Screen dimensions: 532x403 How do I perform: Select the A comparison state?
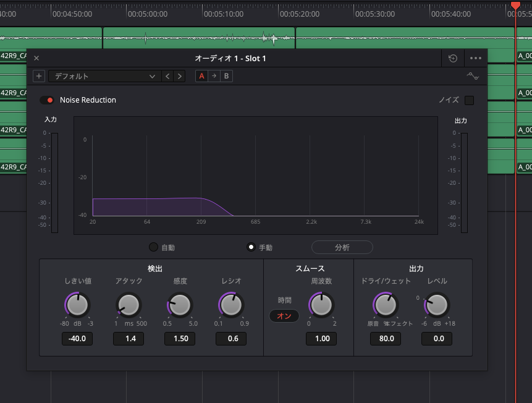pyautogui.click(x=201, y=76)
